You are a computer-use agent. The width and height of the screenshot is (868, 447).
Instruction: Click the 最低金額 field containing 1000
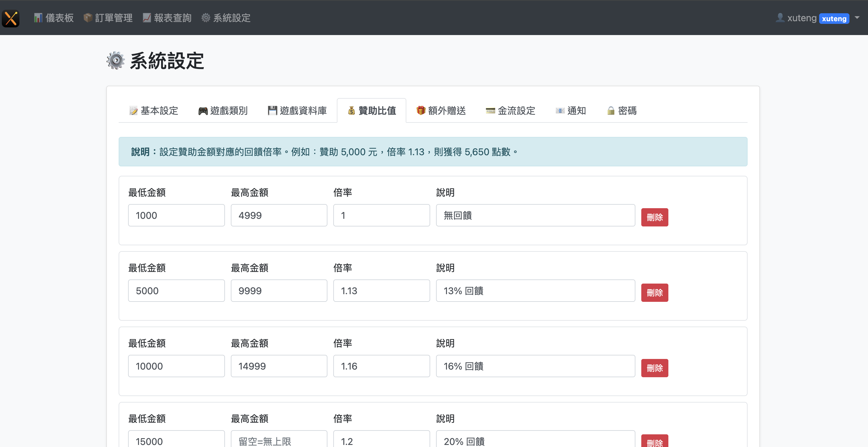click(176, 216)
